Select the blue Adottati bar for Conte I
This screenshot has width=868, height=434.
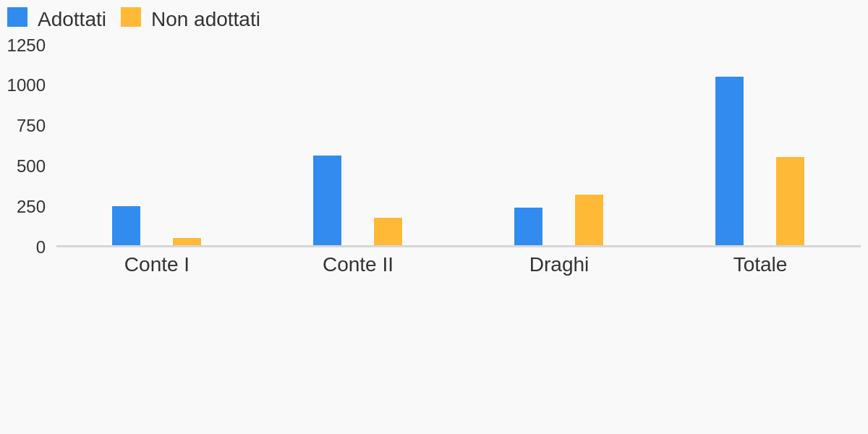point(126,226)
